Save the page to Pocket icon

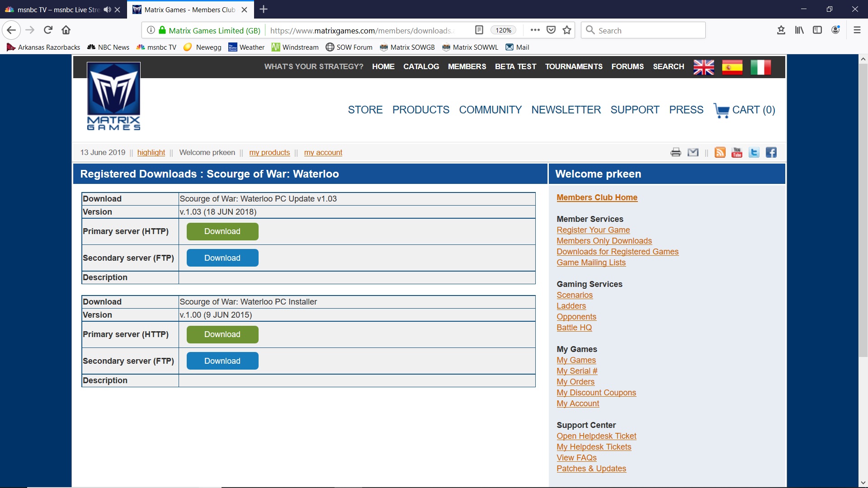coord(551,30)
